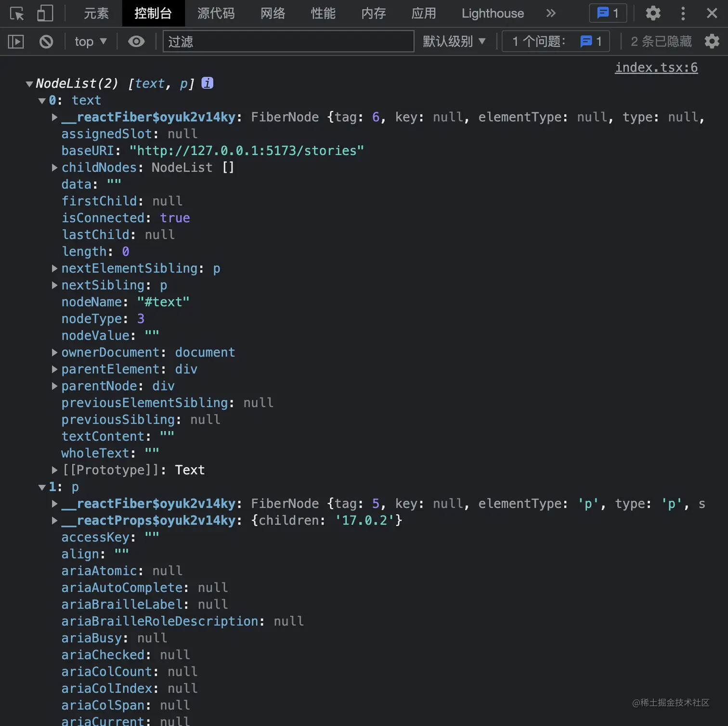This screenshot has height=726, width=728.
Task: Toggle the device toolbar icon
Action: (x=45, y=13)
